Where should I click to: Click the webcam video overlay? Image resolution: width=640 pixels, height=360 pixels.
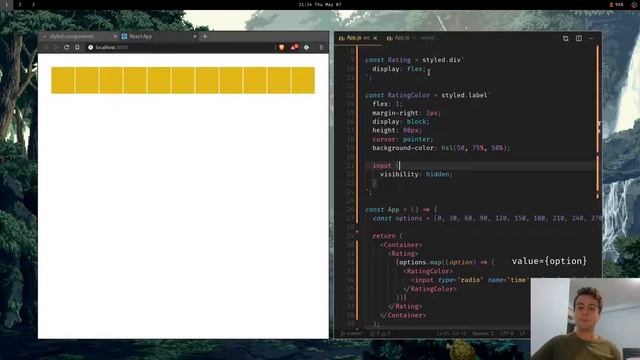585,319
